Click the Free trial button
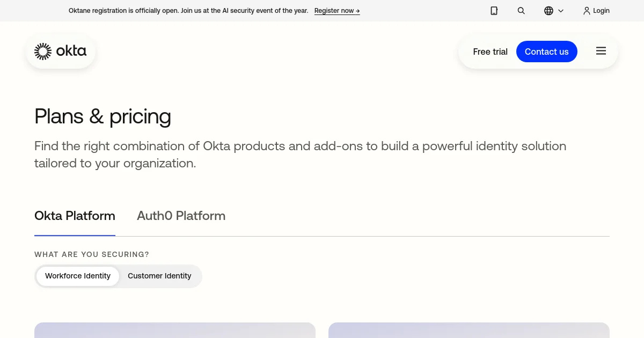The width and height of the screenshot is (644, 338). tap(490, 52)
